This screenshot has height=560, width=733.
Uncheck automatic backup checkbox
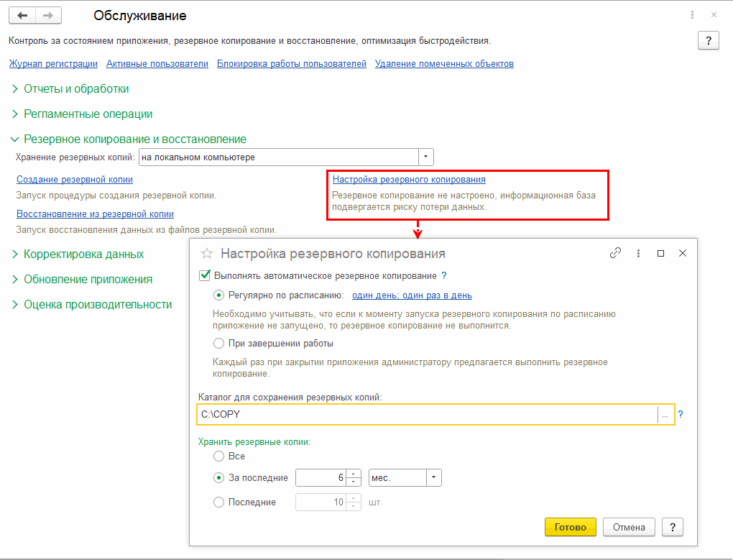pyautogui.click(x=205, y=275)
